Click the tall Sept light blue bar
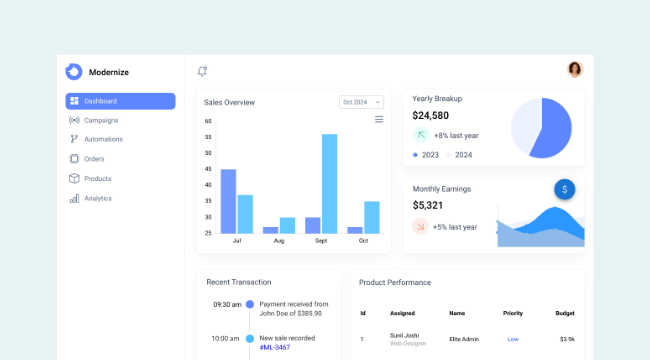Image resolution: width=650 pixels, height=360 pixels. point(330,184)
